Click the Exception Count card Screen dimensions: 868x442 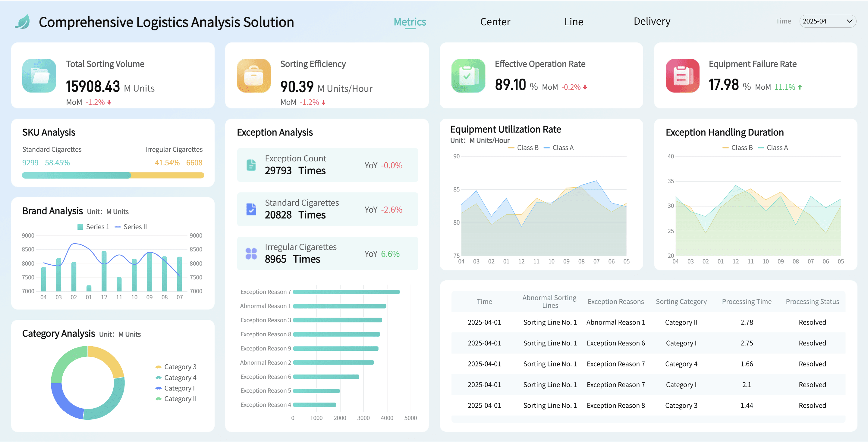328,165
